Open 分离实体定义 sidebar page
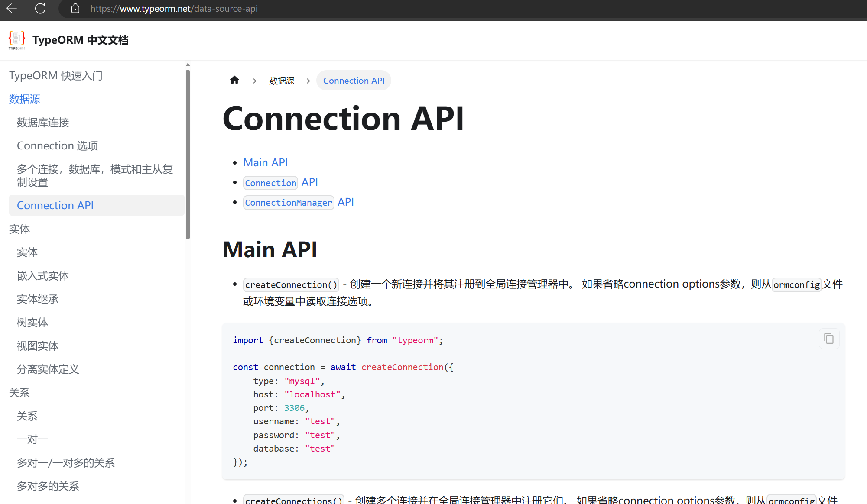The image size is (867, 504). point(48,369)
